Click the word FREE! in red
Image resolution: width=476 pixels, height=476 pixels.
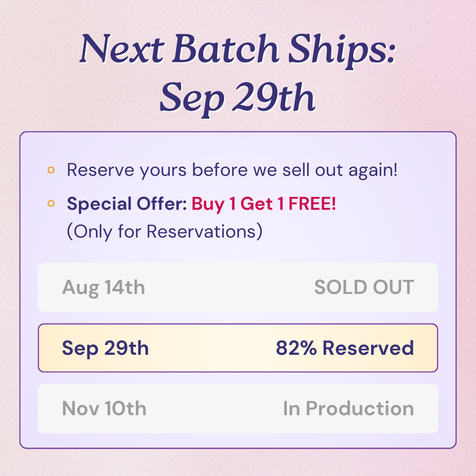pyautogui.click(x=312, y=203)
